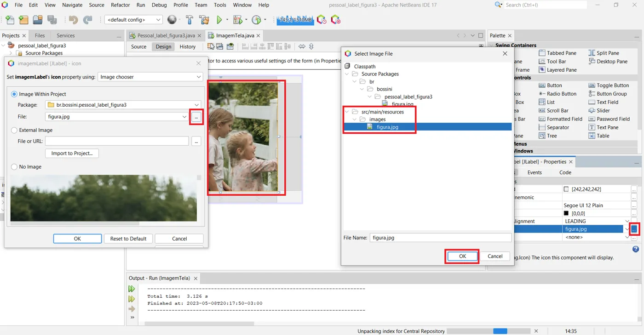The image size is (644, 335).
Task: Activate Connection Mode in the designer toolbar
Action: click(219, 46)
